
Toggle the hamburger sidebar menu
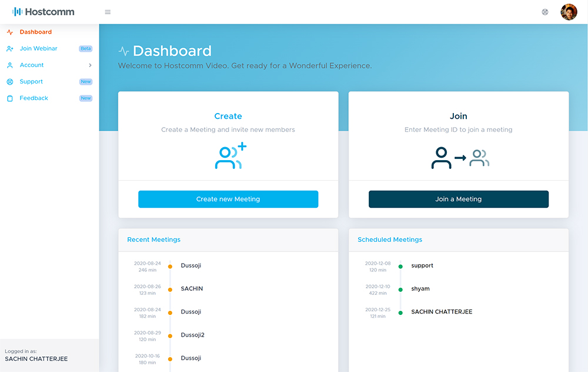point(108,12)
